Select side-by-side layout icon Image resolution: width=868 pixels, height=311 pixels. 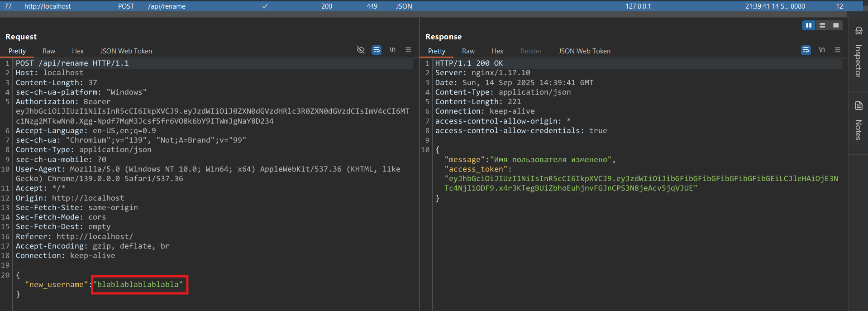click(809, 26)
